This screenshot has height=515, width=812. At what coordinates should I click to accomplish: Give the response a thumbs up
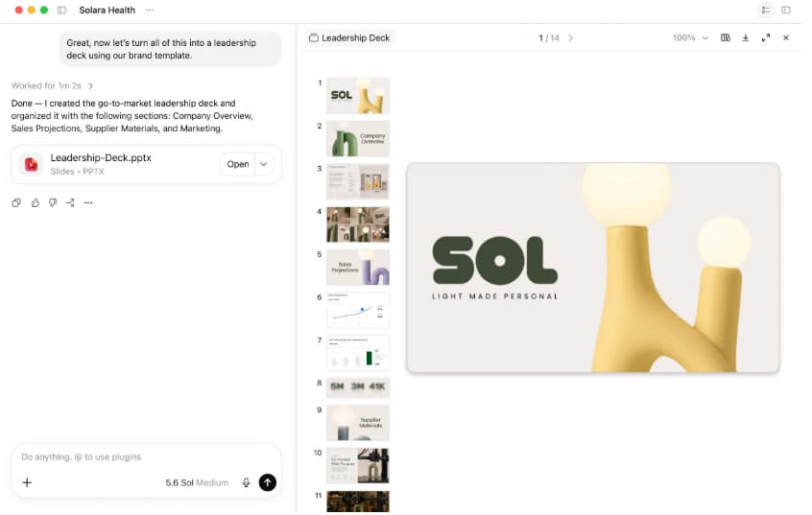click(x=36, y=204)
